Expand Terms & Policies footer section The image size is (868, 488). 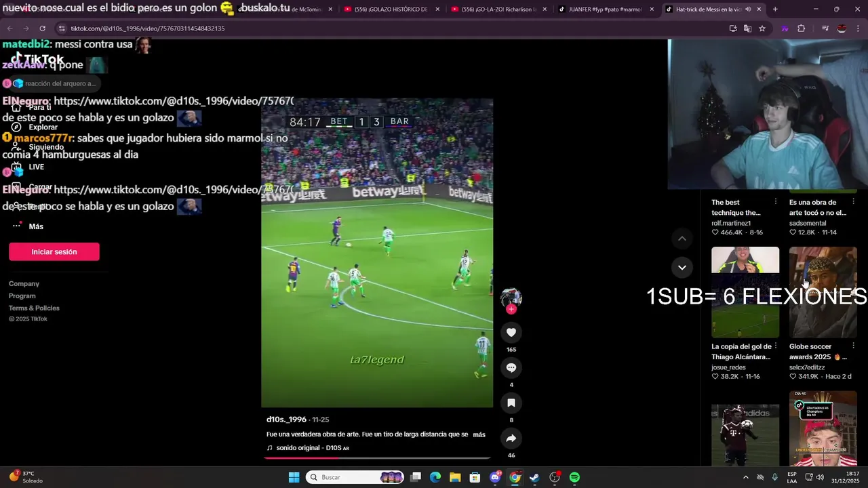click(34, 308)
